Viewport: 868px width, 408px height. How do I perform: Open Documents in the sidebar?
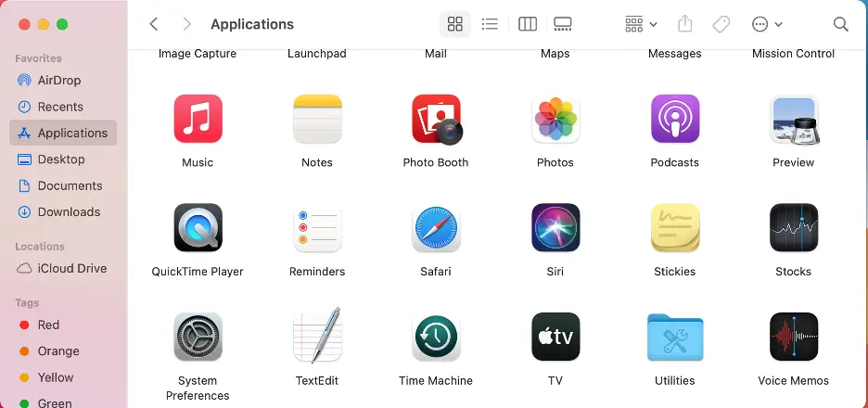(x=63, y=185)
